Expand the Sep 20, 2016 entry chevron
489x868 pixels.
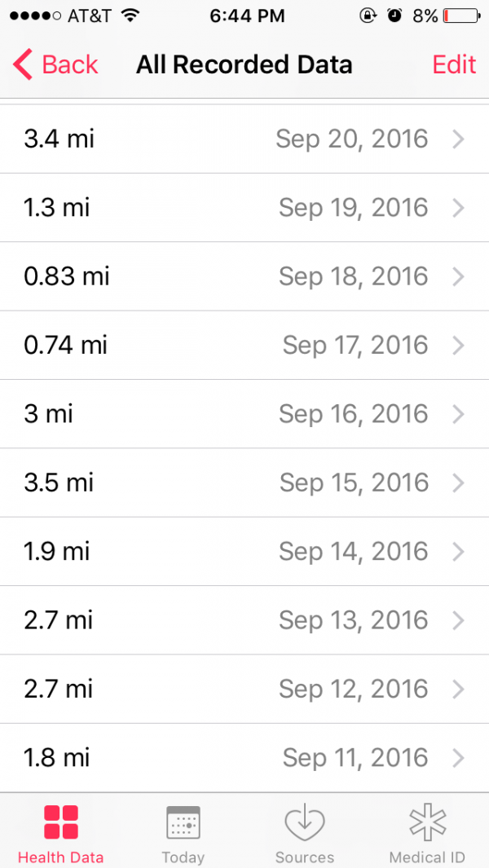tap(458, 139)
